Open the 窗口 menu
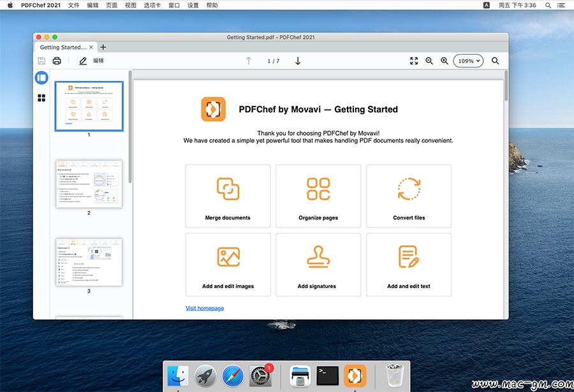 coord(174,5)
